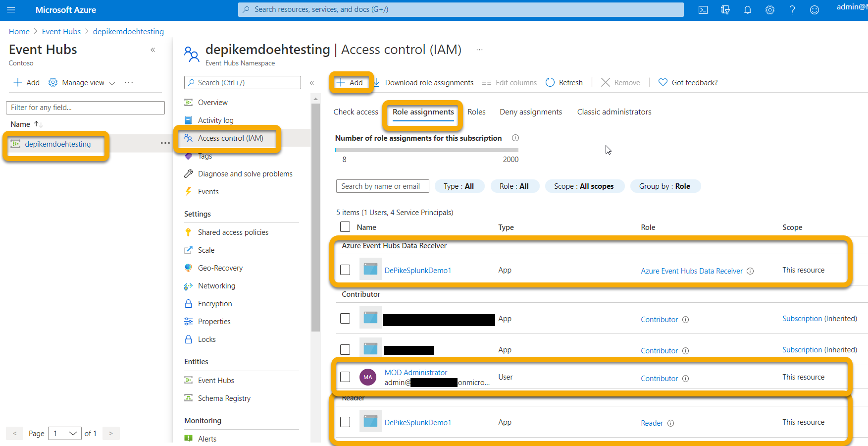Switch to the Classic administrators tab
Viewport: 868px width, 446px height.
[614, 112]
